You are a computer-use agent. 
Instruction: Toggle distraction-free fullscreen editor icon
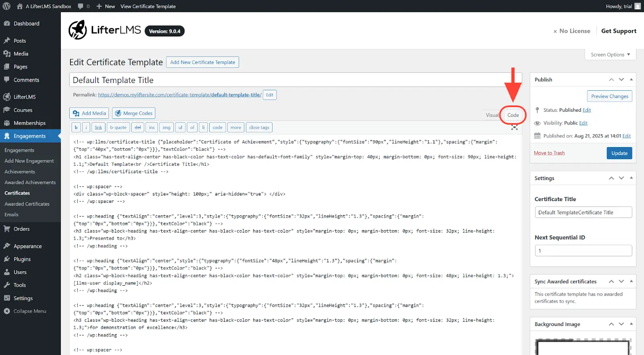tap(514, 127)
